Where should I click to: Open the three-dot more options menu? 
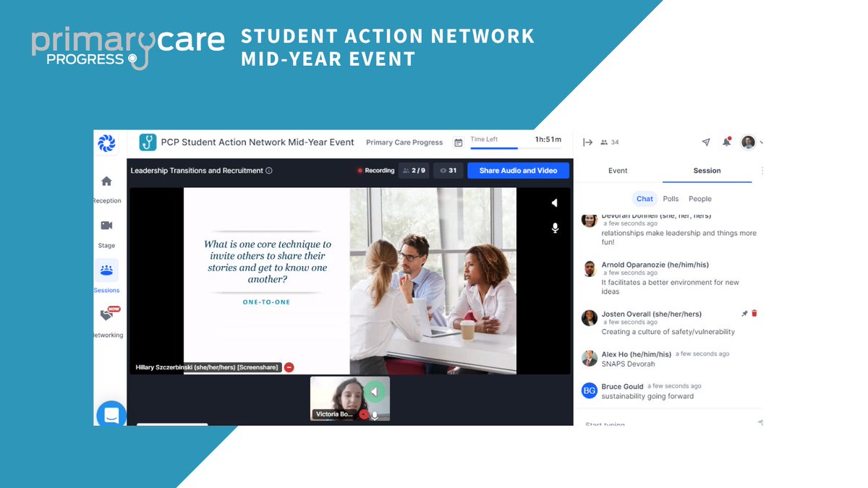pyautogui.click(x=762, y=171)
